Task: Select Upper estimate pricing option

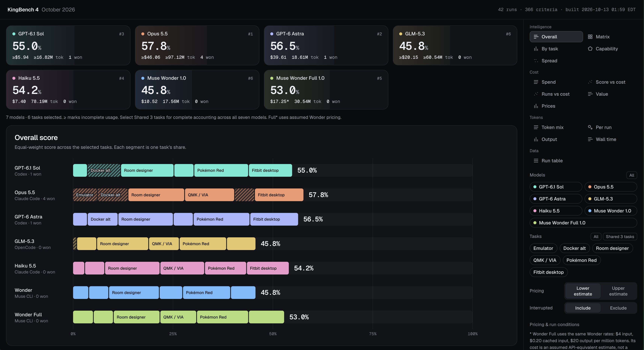Action: coord(618,291)
